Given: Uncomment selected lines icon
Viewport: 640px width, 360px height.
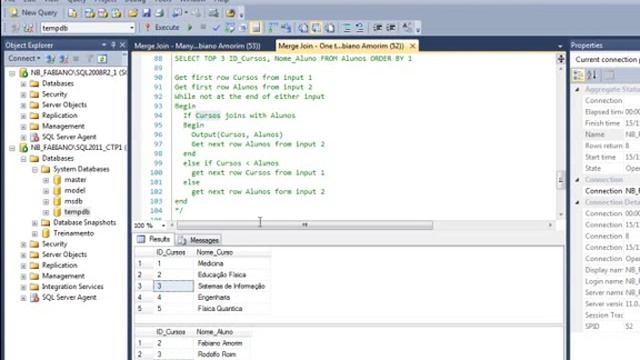Looking at the screenshot, I should click(x=360, y=28).
